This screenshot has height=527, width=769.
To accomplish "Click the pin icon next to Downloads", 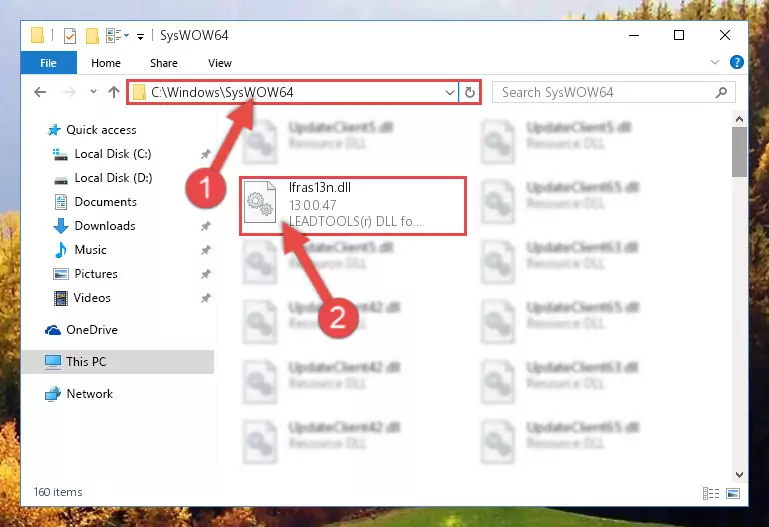I will pos(205,226).
